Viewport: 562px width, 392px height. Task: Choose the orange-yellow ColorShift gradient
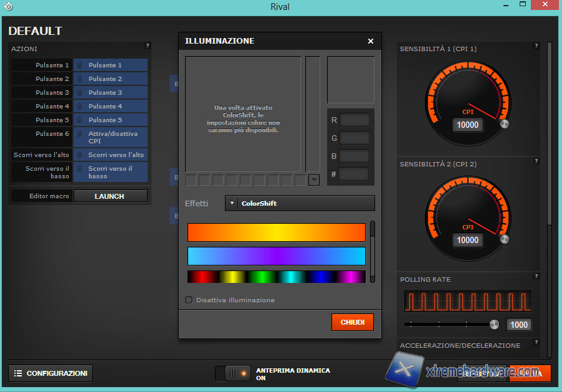tap(276, 232)
